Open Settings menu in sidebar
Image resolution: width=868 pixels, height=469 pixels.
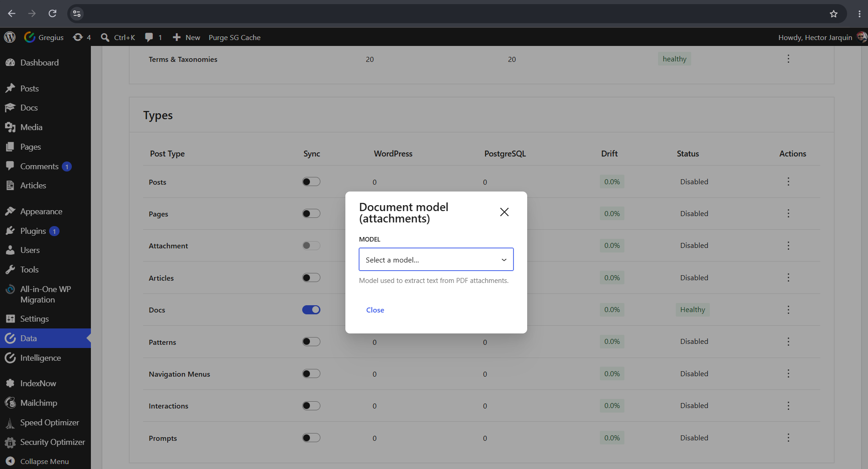(x=45, y=319)
